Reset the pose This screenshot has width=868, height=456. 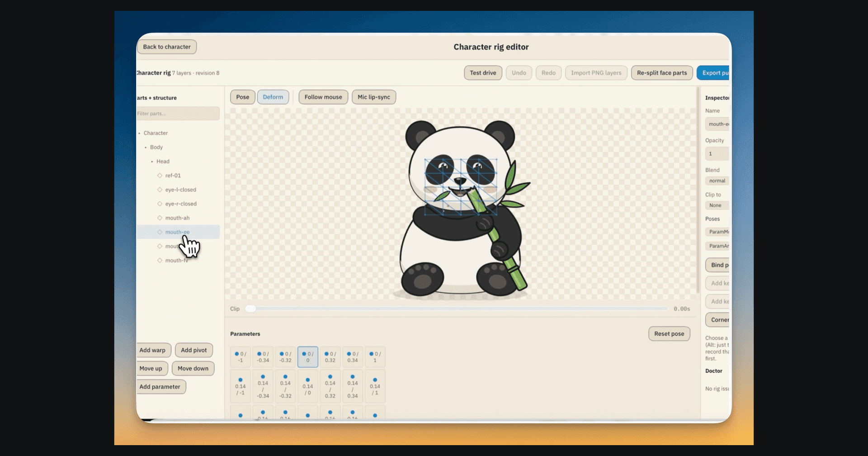(669, 334)
